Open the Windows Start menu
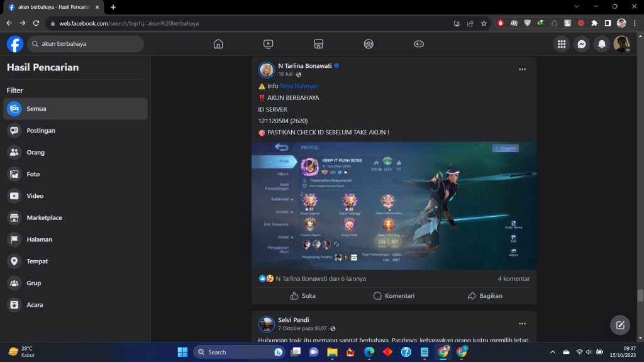644x362 pixels. [x=182, y=352]
